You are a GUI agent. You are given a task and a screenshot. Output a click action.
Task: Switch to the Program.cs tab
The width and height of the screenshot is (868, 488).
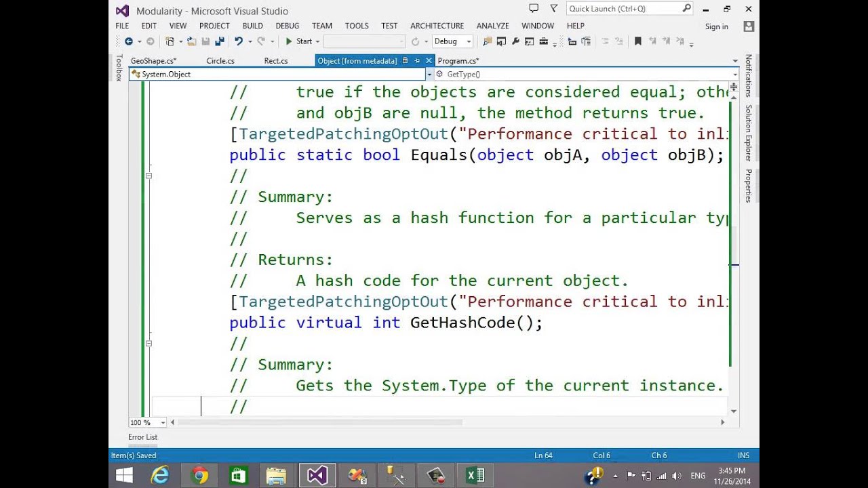click(x=458, y=61)
